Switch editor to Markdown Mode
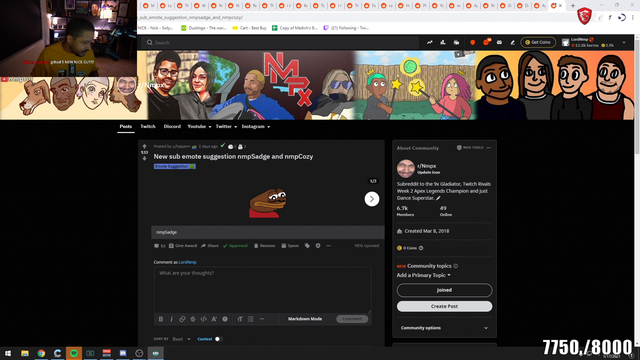This screenshot has height=360, width=640. point(305,319)
